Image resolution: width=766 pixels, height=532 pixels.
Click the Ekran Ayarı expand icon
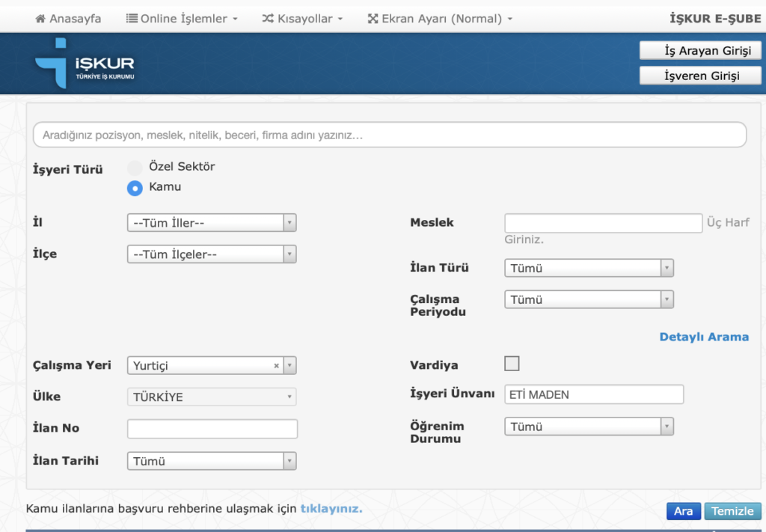click(373, 19)
